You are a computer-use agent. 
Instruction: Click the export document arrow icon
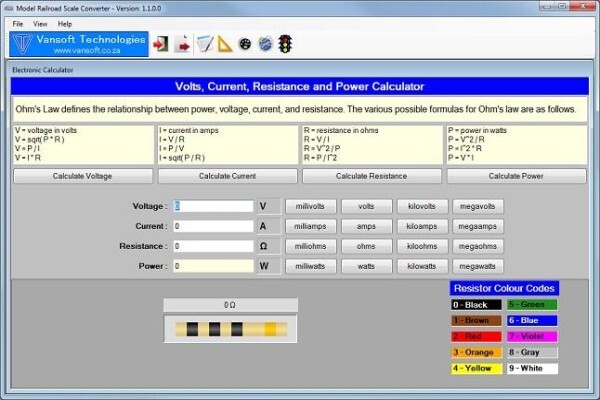pyautogui.click(x=182, y=44)
